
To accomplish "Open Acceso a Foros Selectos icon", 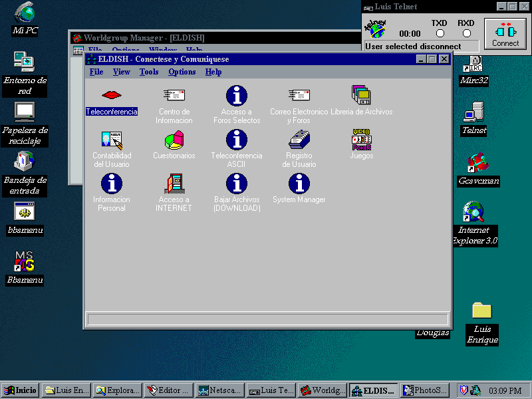I will click(x=237, y=95).
